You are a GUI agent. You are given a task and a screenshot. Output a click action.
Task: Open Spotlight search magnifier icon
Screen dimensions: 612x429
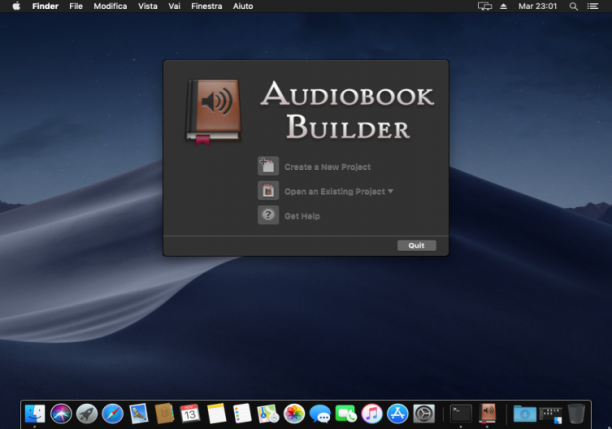[573, 6]
